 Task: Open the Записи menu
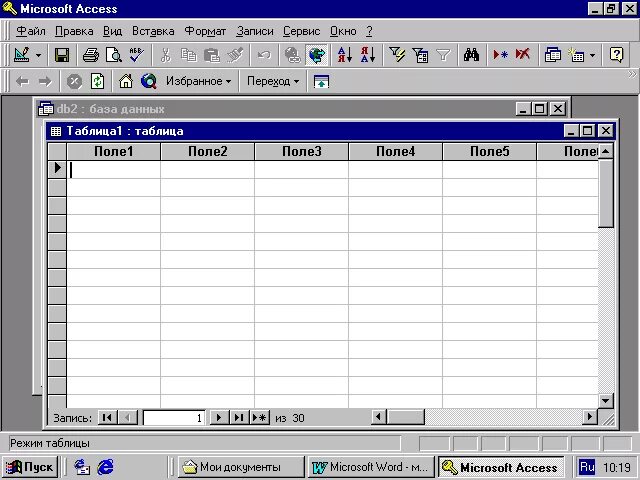(255, 31)
